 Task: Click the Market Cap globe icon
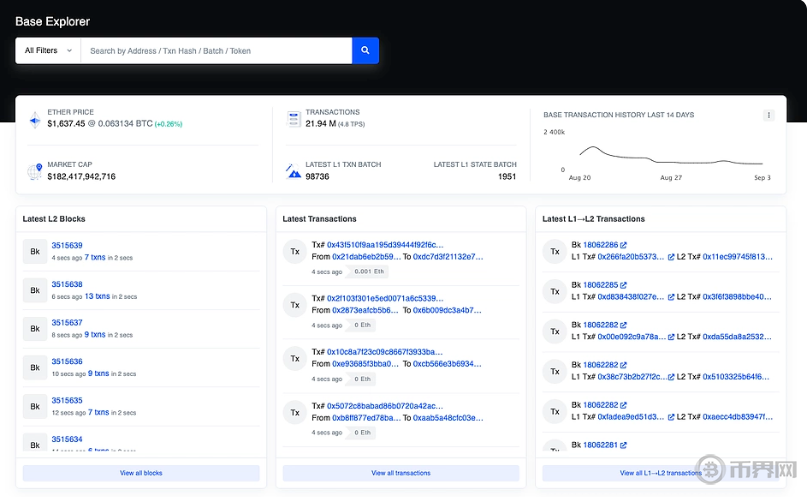pyautogui.click(x=35, y=171)
